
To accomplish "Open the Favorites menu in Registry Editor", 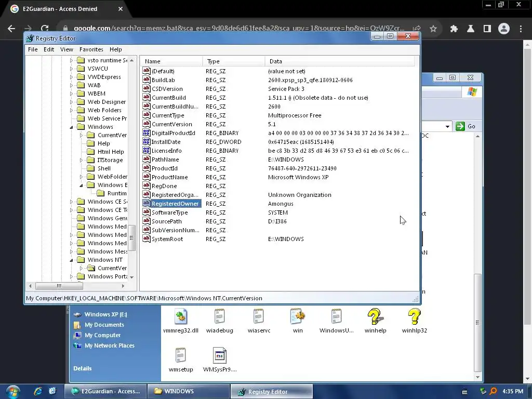I will tap(91, 49).
